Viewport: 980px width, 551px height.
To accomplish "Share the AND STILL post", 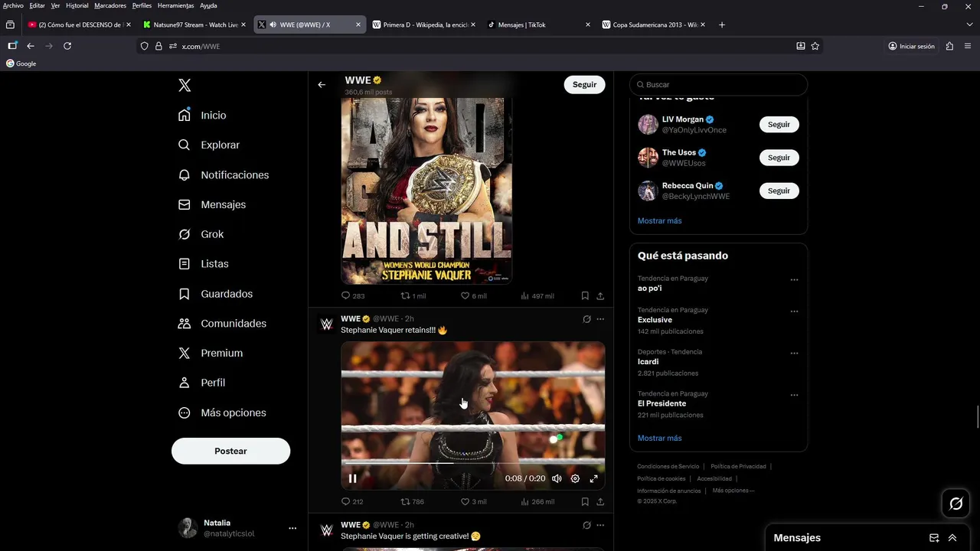I will click(600, 295).
